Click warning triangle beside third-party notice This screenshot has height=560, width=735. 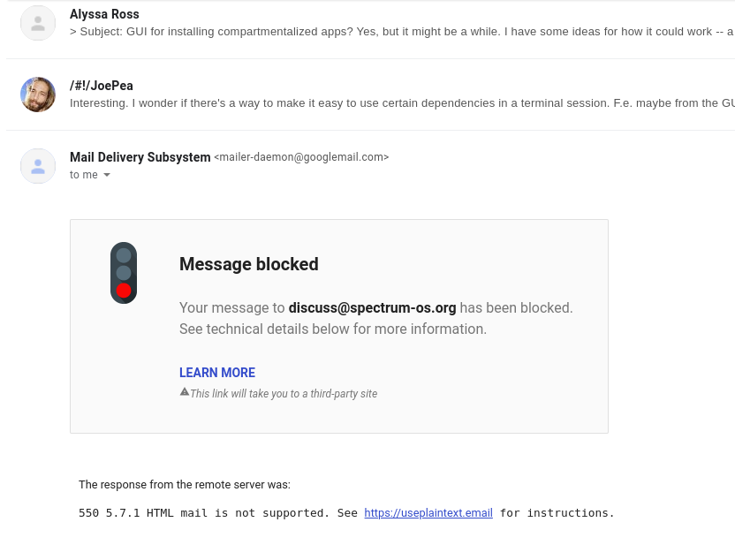[185, 391]
